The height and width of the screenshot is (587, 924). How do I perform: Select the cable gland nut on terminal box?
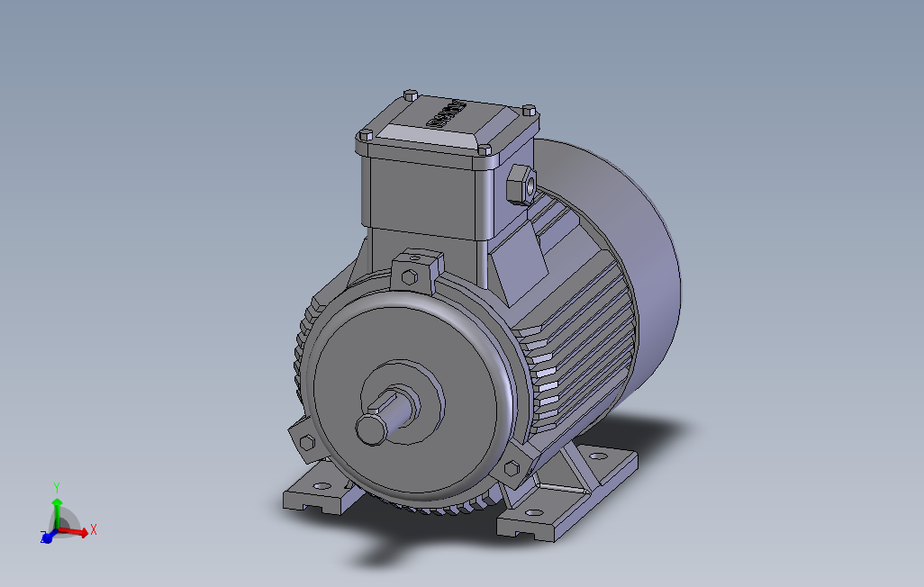click(521, 185)
